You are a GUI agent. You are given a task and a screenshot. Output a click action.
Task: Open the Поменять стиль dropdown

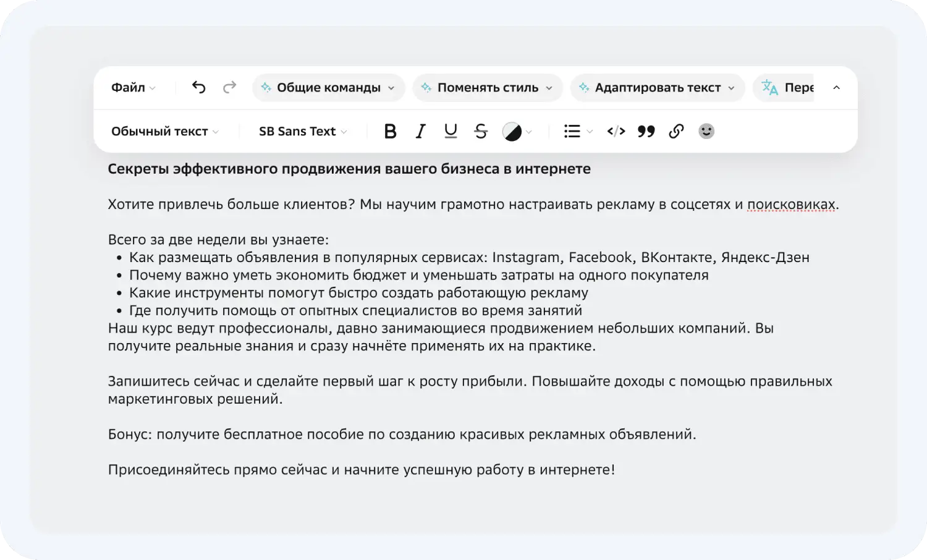[488, 88]
